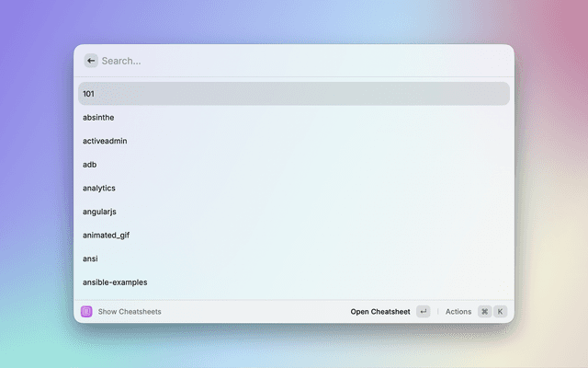Click the back arrow icon
The height and width of the screenshot is (368, 588).
(x=91, y=61)
